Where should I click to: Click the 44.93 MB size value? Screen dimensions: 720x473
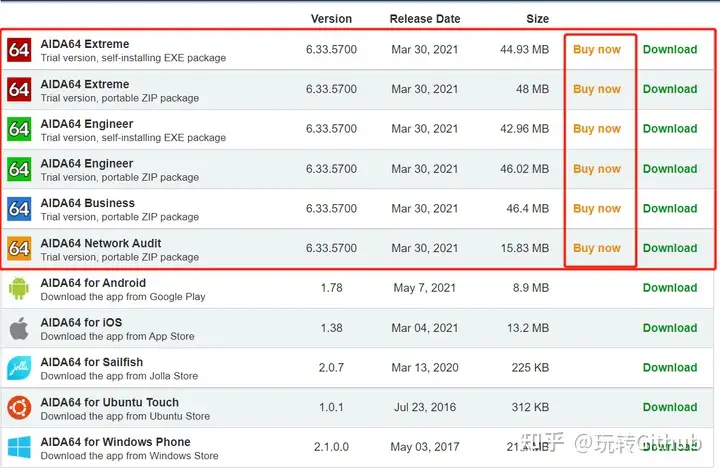point(524,49)
